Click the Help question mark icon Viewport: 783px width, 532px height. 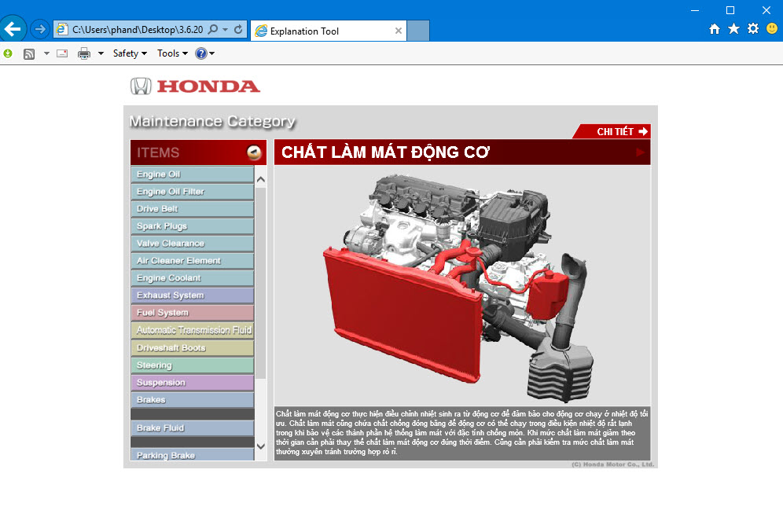click(201, 53)
